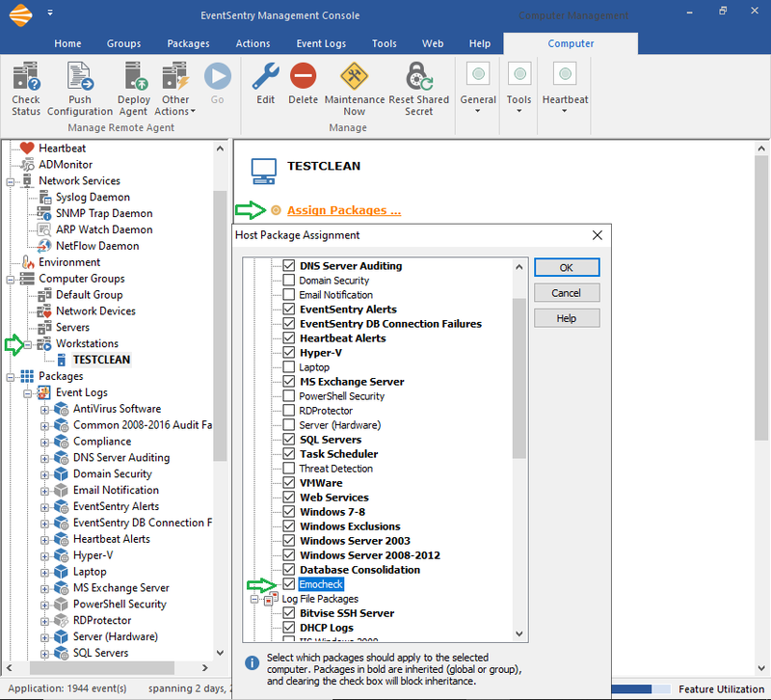This screenshot has height=700, width=771.
Task: Click the package list vertical scrollbar
Action: tap(518, 378)
